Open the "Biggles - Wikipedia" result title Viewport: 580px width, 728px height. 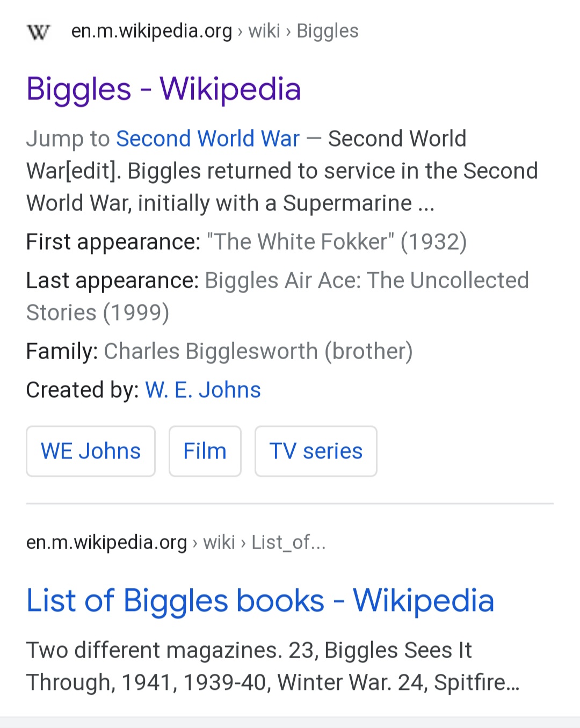163,89
